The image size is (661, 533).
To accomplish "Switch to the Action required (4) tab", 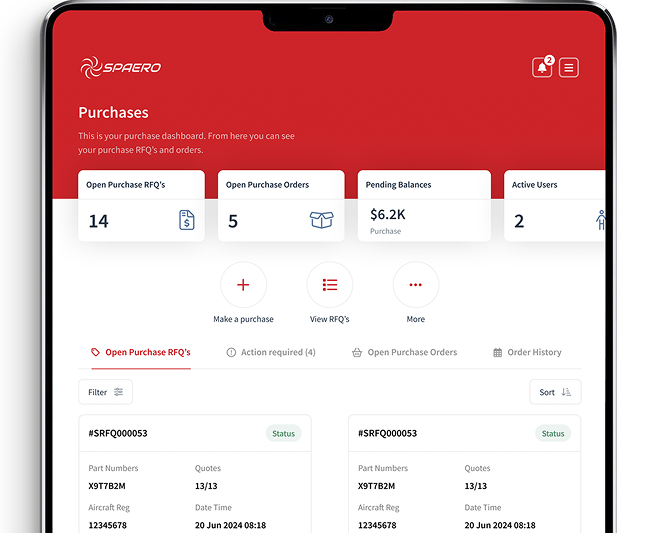I will click(x=271, y=352).
